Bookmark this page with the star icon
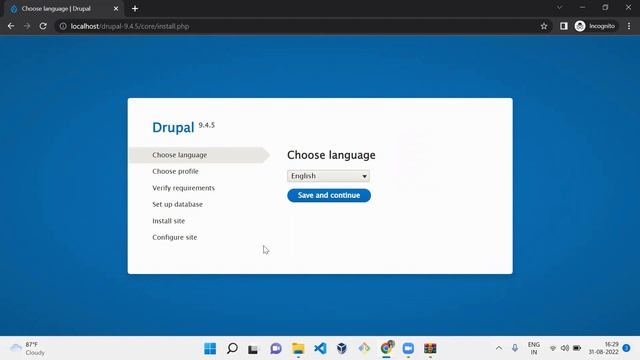640x360 pixels. [x=544, y=26]
